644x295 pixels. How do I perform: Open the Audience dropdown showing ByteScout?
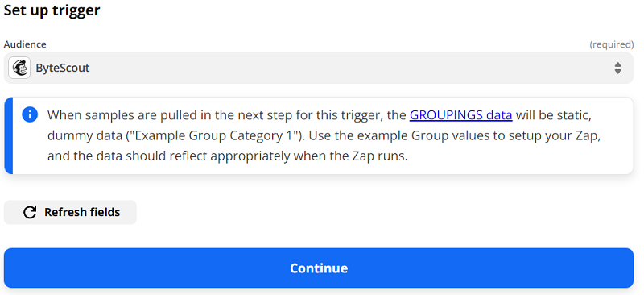319,68
